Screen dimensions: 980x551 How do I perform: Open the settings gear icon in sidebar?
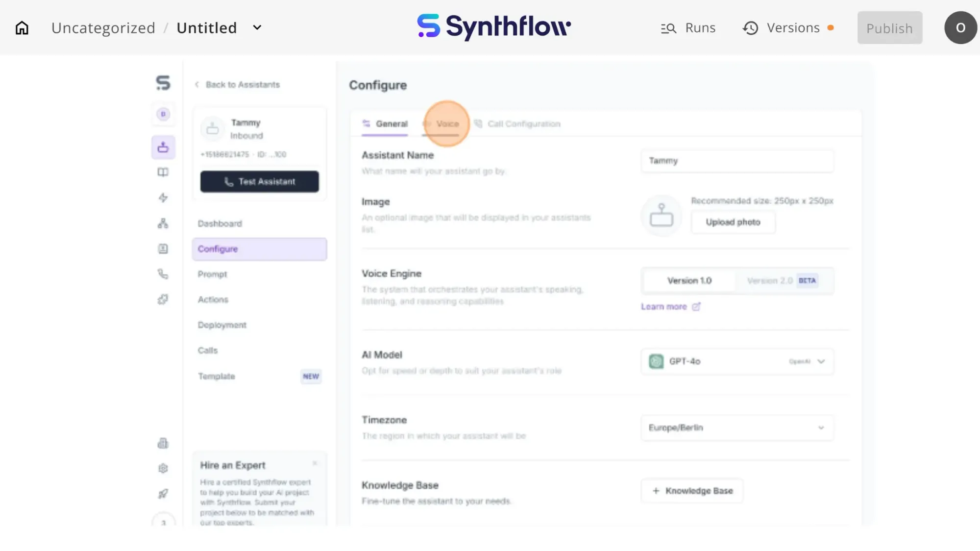163,468
